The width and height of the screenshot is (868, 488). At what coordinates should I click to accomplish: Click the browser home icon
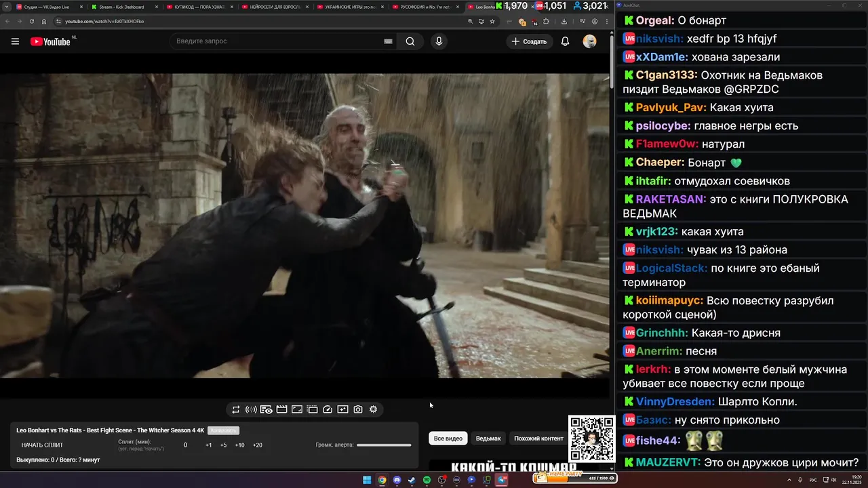[x=44, y=21]
